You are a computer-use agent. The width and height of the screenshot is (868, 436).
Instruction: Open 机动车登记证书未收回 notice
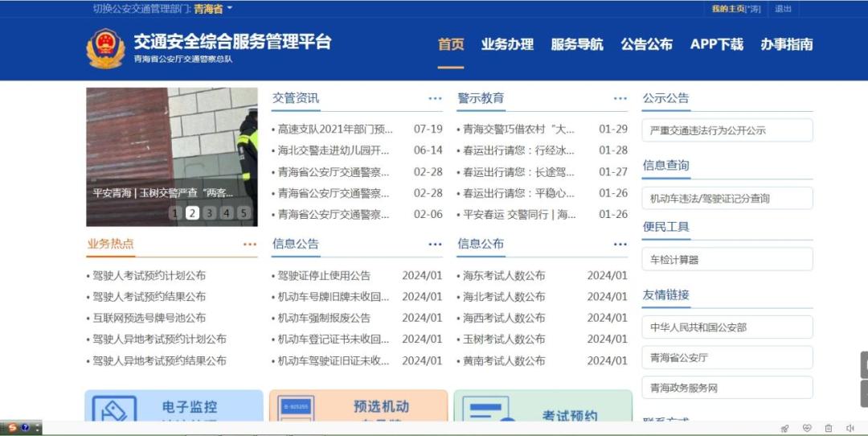334,339
